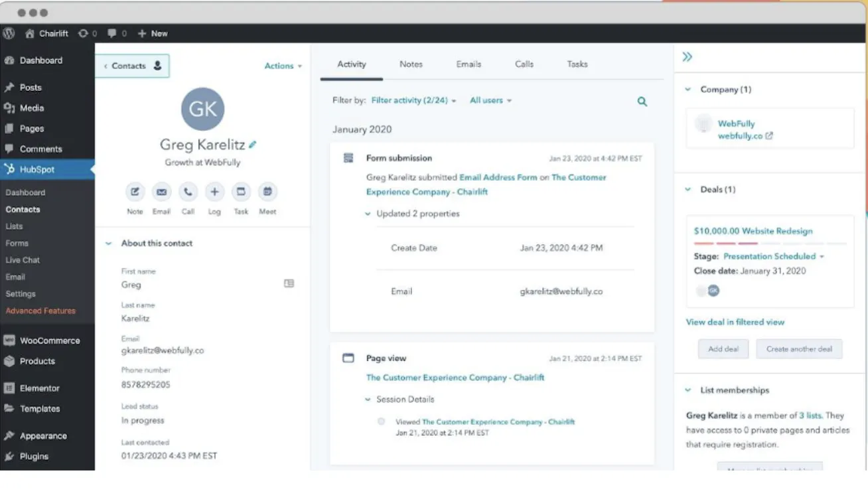Viewport: 868px width, 503px height.
Task: Open HubSpot Live Chat submenu
Action: [x=23, y=260]
